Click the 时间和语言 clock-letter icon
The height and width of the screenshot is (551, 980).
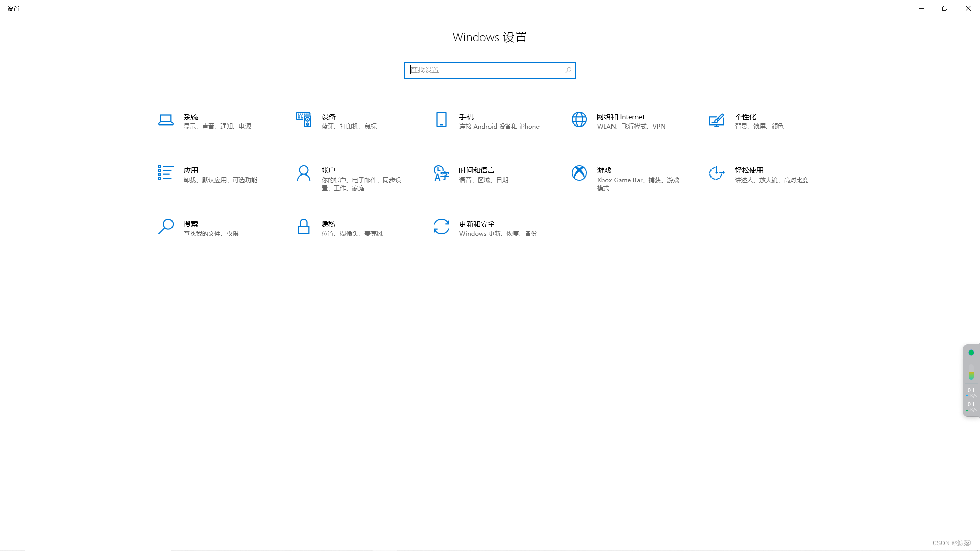pos(441,173)
